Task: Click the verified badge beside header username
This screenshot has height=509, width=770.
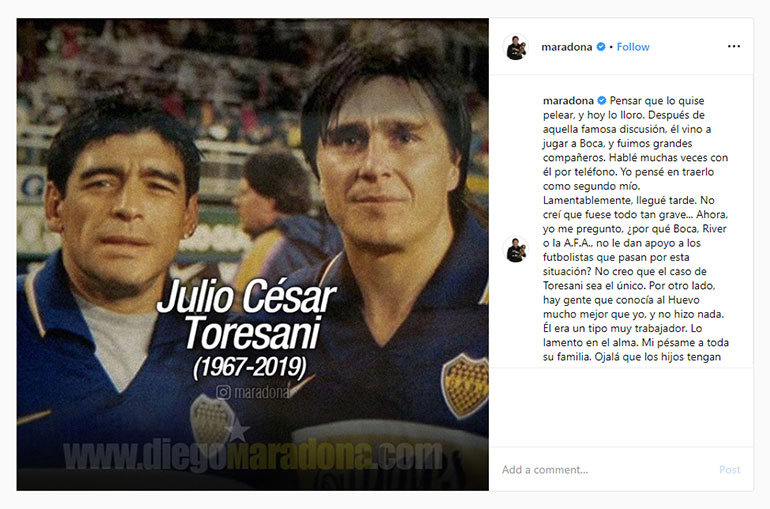Action: pyautogui.click(x=601, y=47)
